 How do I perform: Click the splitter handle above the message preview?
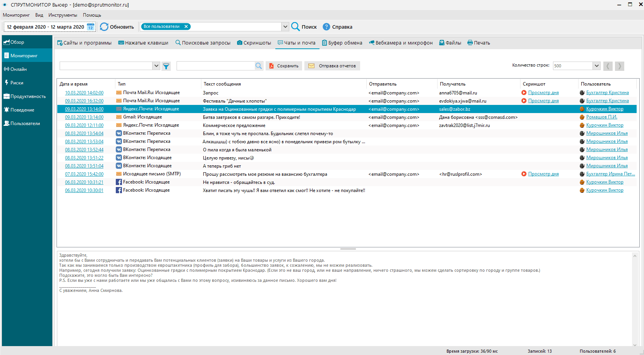coord(348,249)
